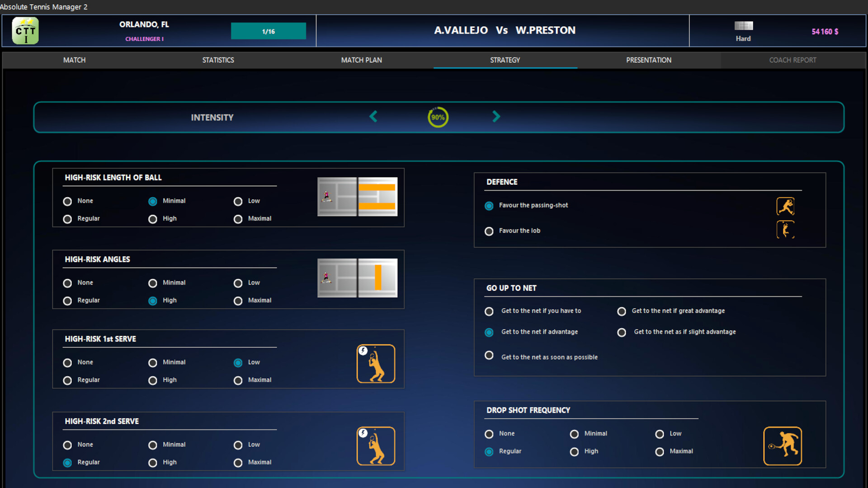Click the 90% intensity dial

[x=438, y=117]
